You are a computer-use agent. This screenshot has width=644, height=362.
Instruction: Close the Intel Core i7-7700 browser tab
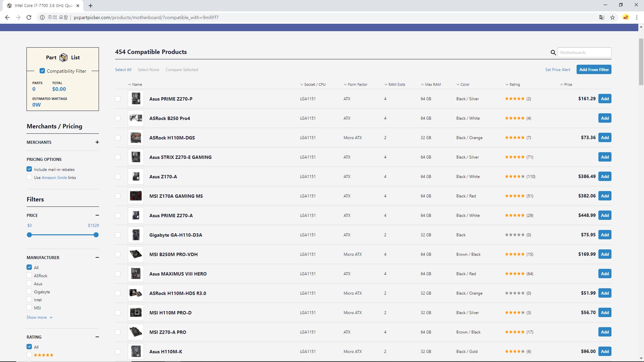click(x=78, y=6)
